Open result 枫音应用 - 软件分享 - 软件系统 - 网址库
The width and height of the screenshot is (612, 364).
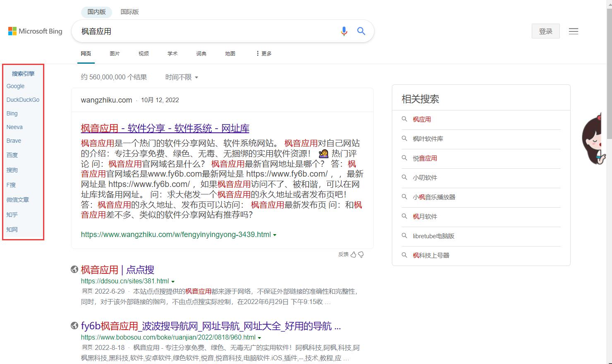(x=165, y=128)
